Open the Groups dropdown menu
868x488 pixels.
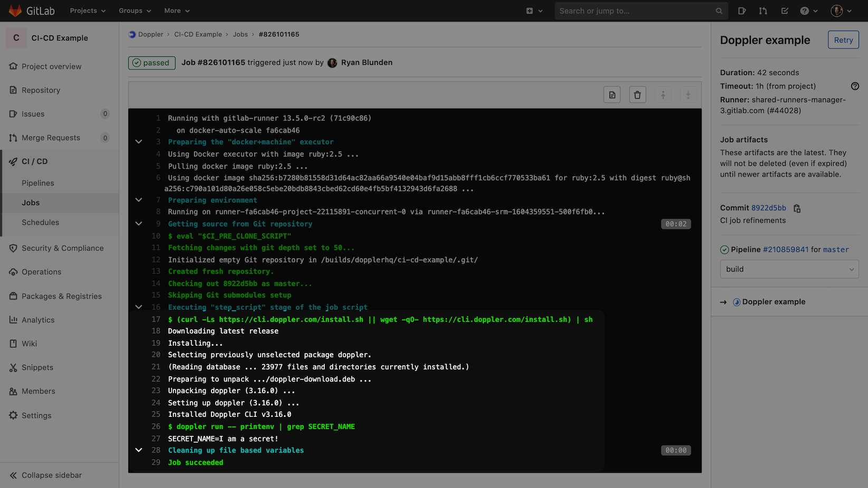pyautogui.click(x=135, y=11)
